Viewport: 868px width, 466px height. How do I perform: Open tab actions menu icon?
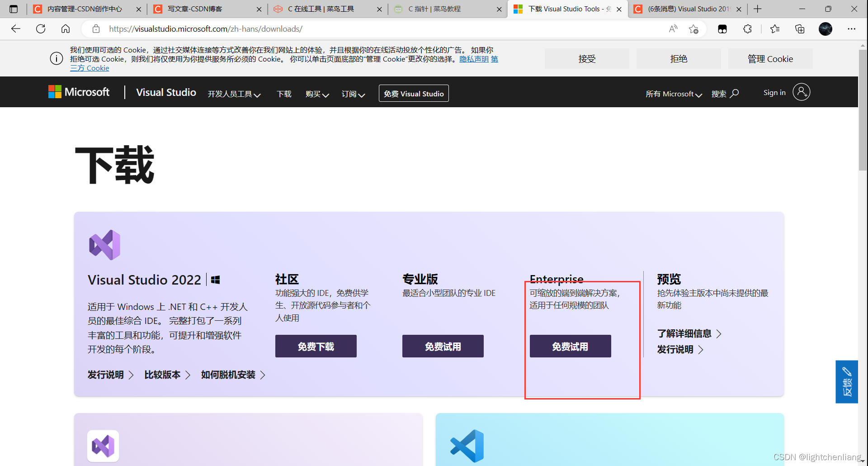[x=14, y=9]
